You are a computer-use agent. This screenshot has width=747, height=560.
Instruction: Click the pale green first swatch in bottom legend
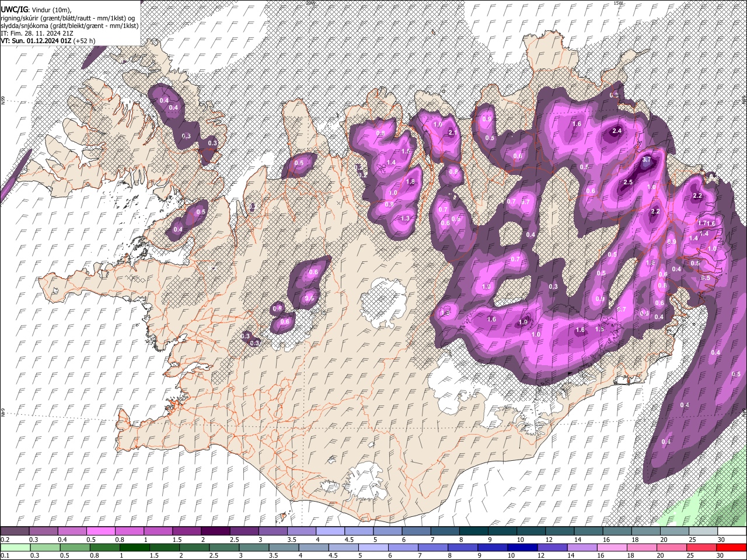click(15, 548)
